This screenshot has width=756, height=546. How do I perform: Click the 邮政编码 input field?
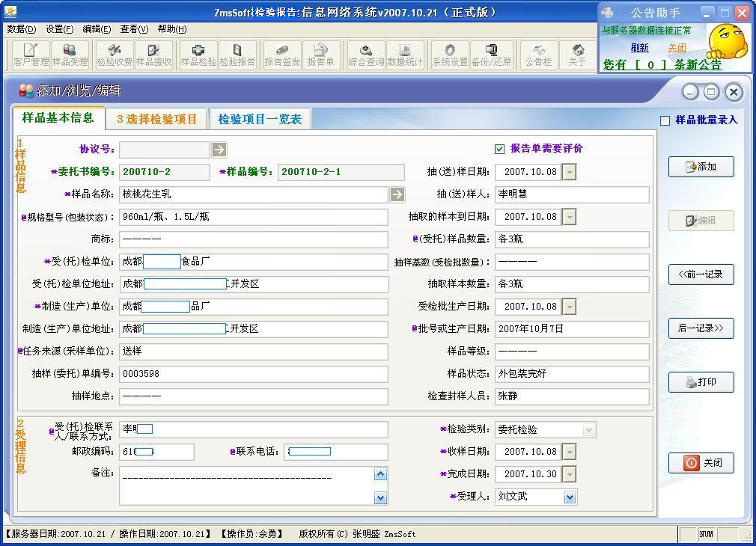156,452
